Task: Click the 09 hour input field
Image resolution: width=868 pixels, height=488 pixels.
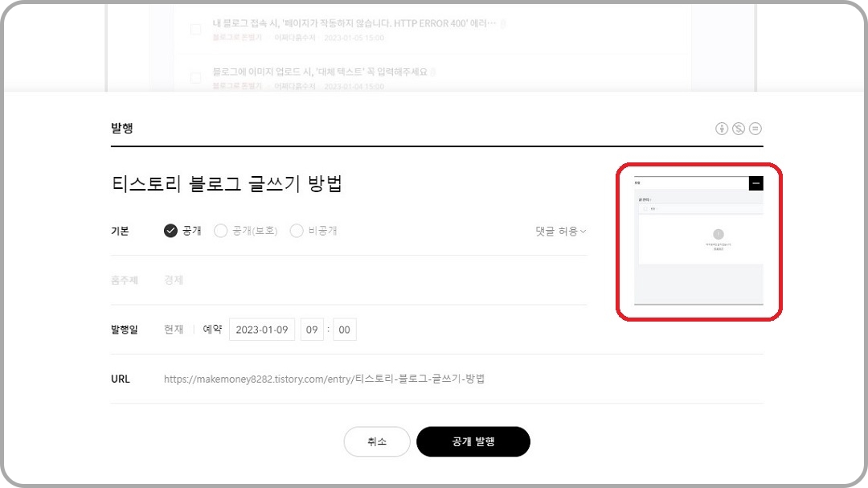Action: [312, 328]
